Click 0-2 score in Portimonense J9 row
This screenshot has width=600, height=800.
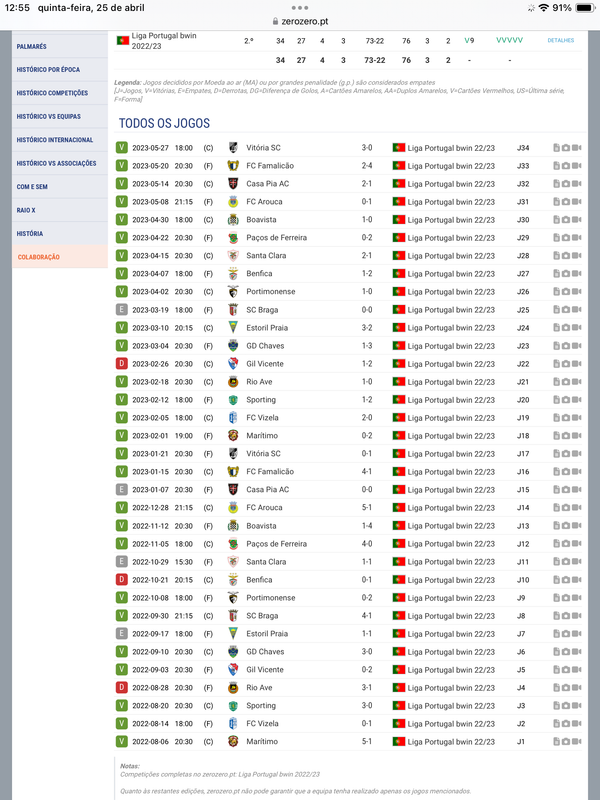point(367,598)
